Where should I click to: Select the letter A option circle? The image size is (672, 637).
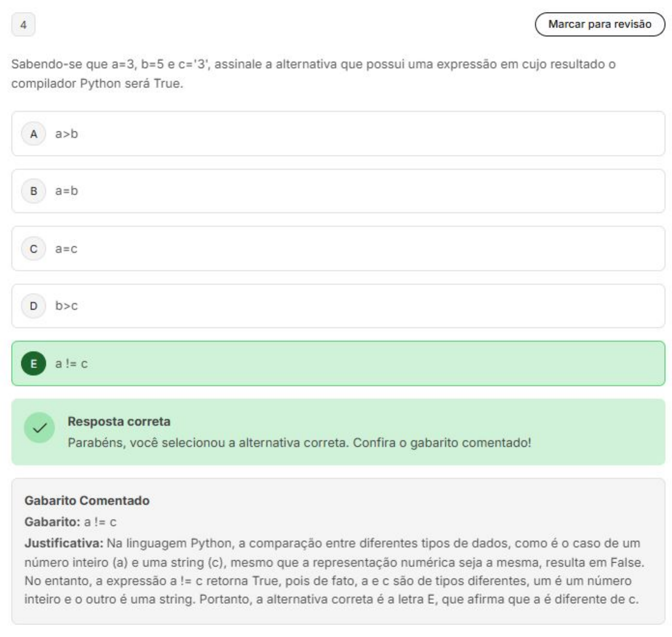[x=33, y=134]
